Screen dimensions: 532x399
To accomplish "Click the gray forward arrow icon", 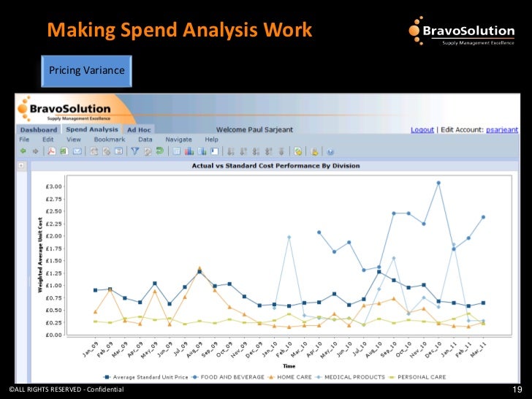I will (x=35, y=151).
